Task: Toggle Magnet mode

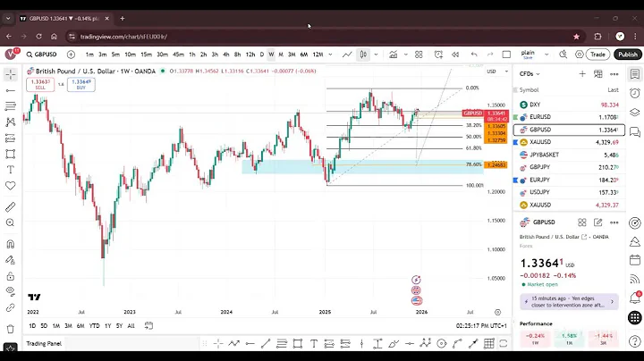Action: [10, 244]
